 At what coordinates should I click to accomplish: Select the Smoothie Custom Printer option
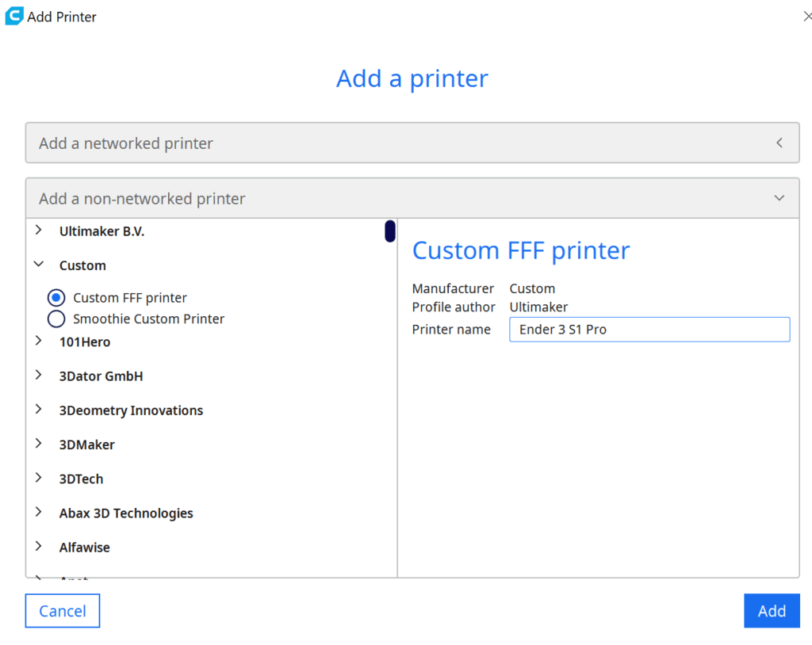coord(56,319)
